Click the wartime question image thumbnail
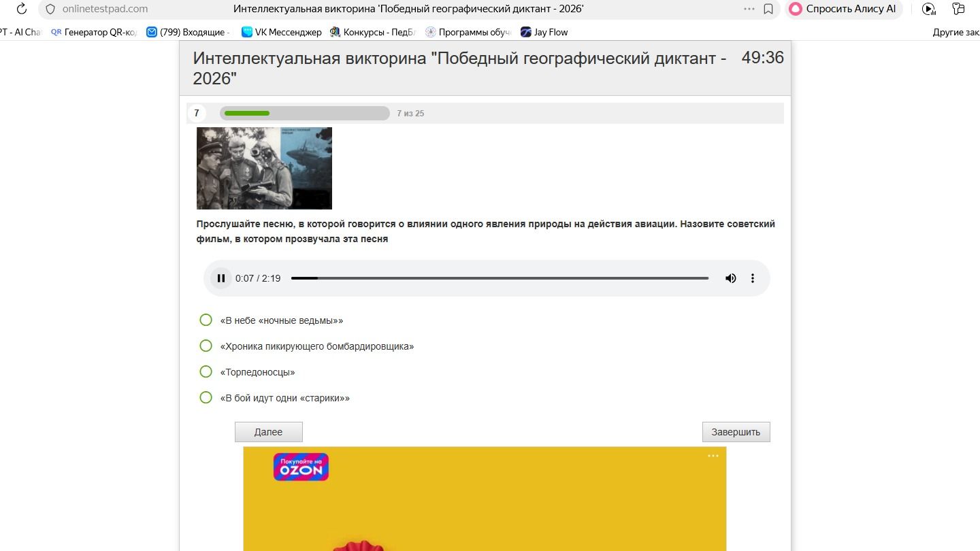This screenshot has height=551, width=980. (x=264, y=168)
